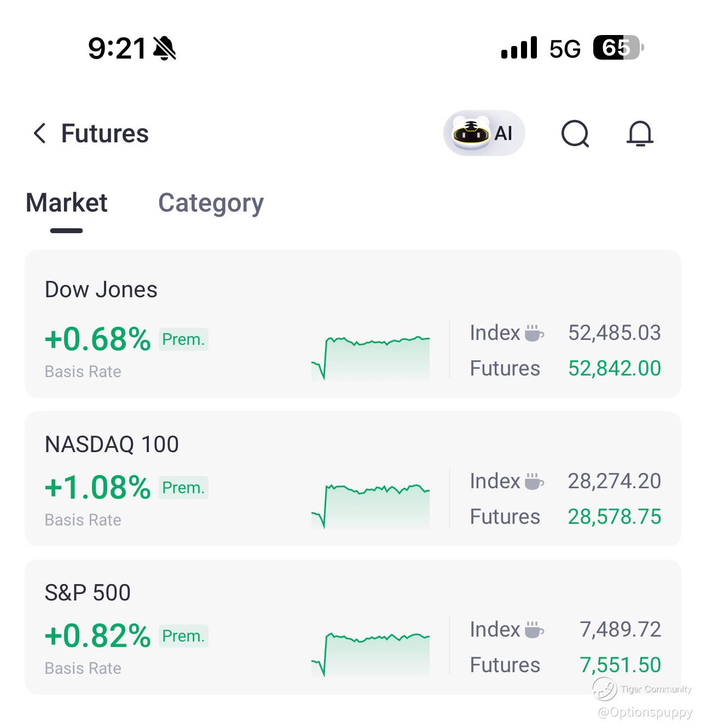Viewport: 706px width, 728px height.
Task: Open notifications bell icon
Action: click(x=639, y=134)
